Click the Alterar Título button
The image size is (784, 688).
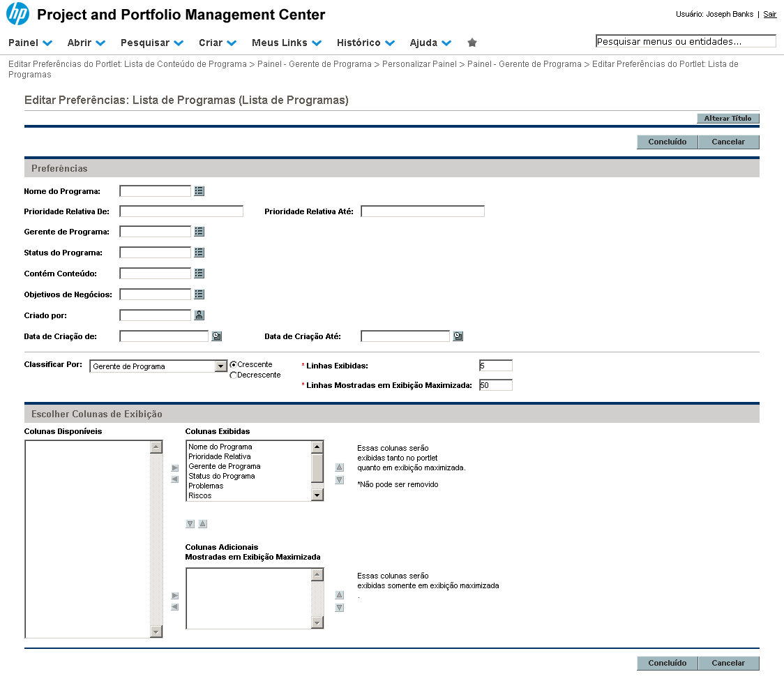pos(728,119)
